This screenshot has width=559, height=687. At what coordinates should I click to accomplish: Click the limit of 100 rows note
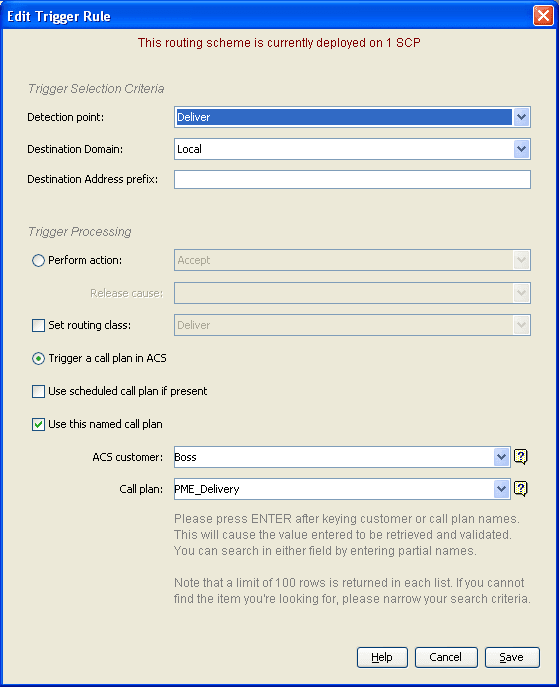(352, 591)
